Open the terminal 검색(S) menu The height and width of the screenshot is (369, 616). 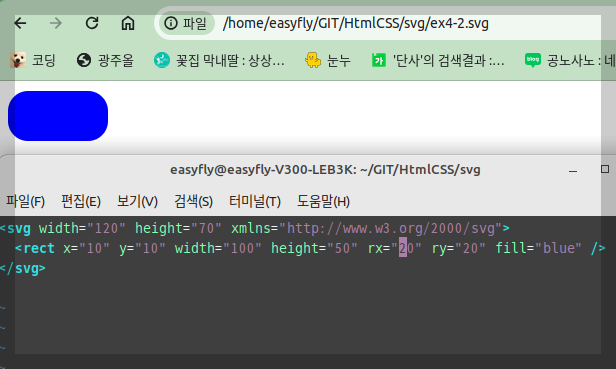coord(193,202)
